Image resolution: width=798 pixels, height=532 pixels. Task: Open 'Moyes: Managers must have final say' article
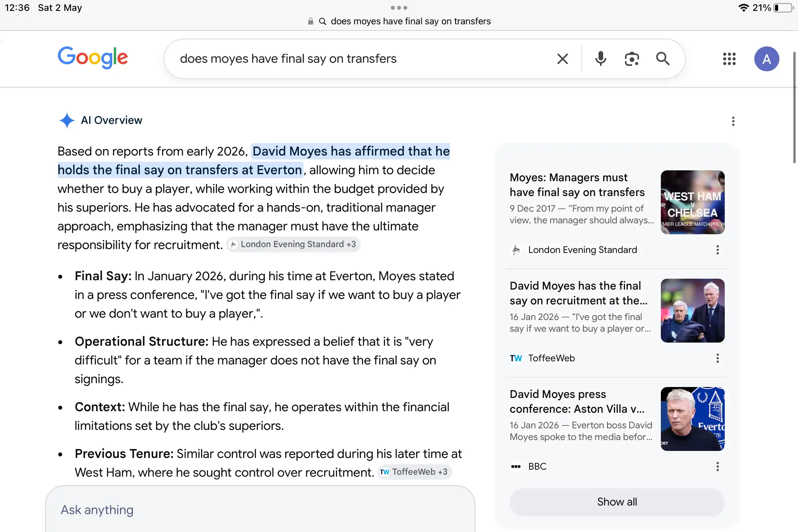(x=577, y=185)
